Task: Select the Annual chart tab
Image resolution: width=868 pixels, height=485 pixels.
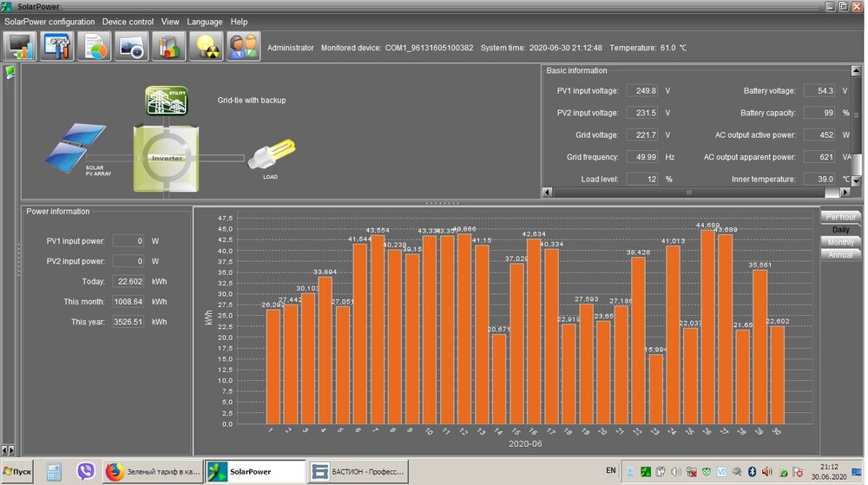Action: pyautogui.click(x=840, y=255)
